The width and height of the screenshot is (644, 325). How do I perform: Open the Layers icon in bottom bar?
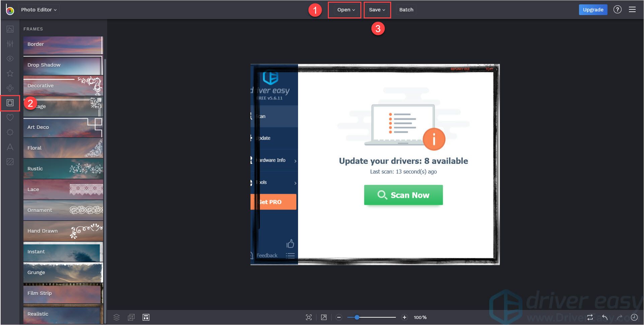click(117, 317)
